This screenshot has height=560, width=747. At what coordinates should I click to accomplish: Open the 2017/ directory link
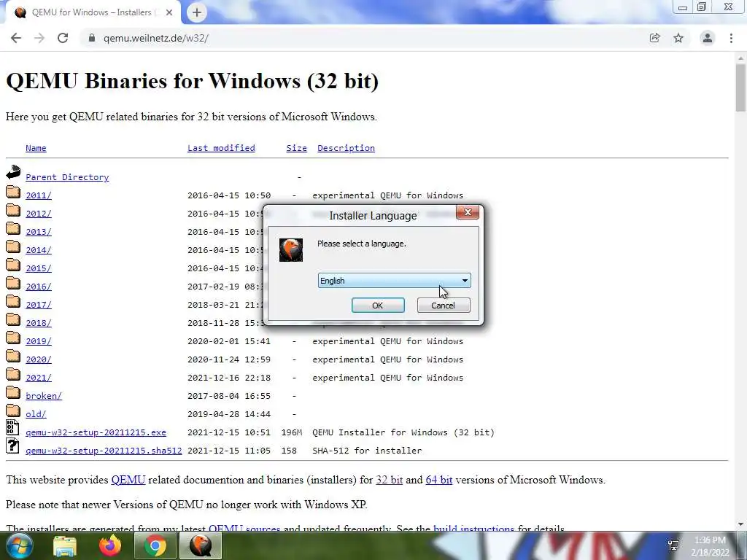click(x=39, y=305)
